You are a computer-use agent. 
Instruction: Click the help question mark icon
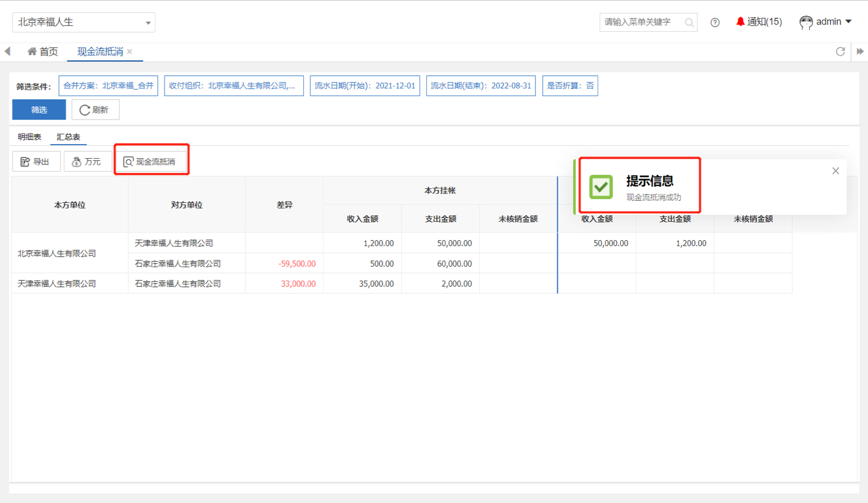715,22
